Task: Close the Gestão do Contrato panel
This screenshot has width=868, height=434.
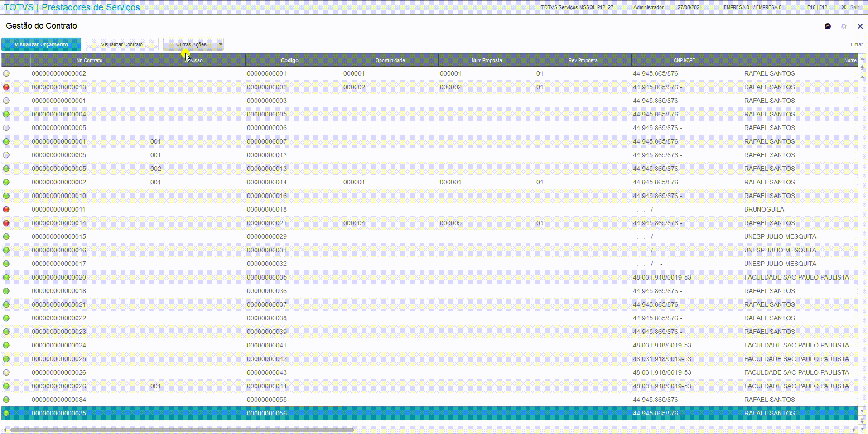Action: coord(860,26)
